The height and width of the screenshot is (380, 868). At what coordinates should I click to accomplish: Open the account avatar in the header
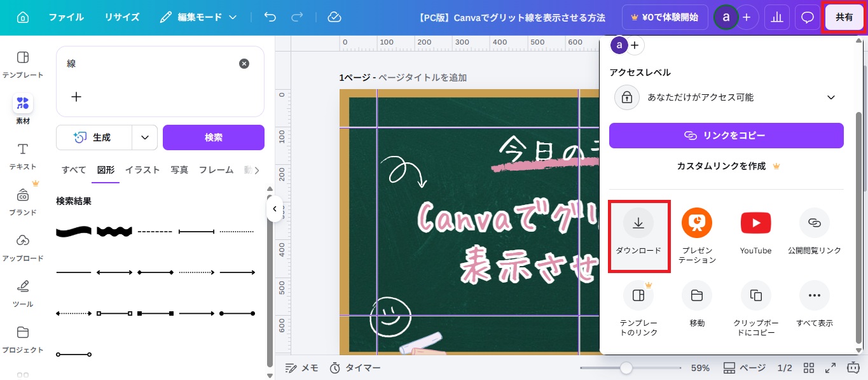coord(726,17)
